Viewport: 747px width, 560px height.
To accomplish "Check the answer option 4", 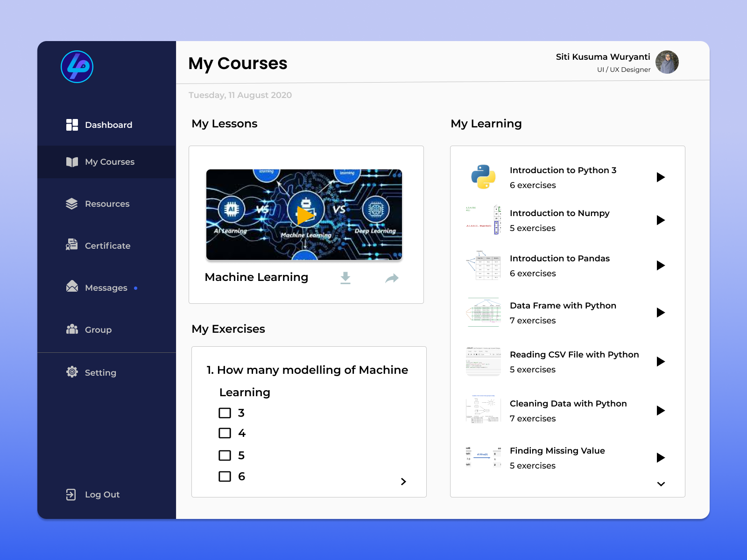I will tap(225, 433).
